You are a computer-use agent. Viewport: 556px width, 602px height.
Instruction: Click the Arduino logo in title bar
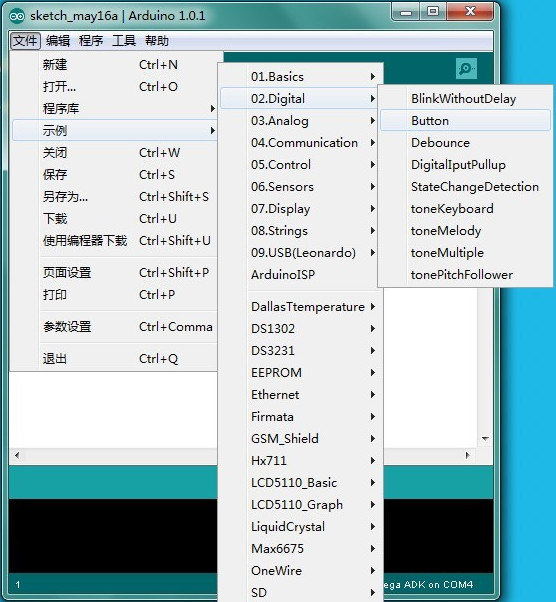click(17, 16)
